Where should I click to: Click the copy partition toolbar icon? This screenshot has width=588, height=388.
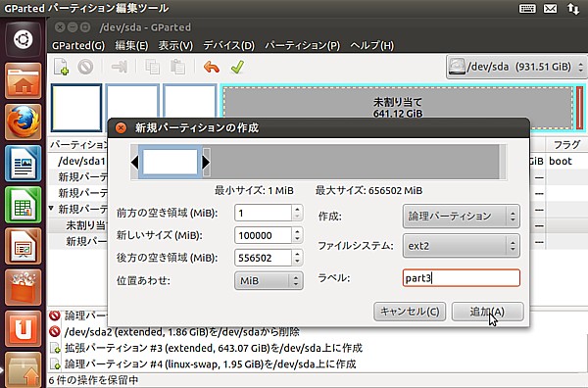click(x=152, y=67)
